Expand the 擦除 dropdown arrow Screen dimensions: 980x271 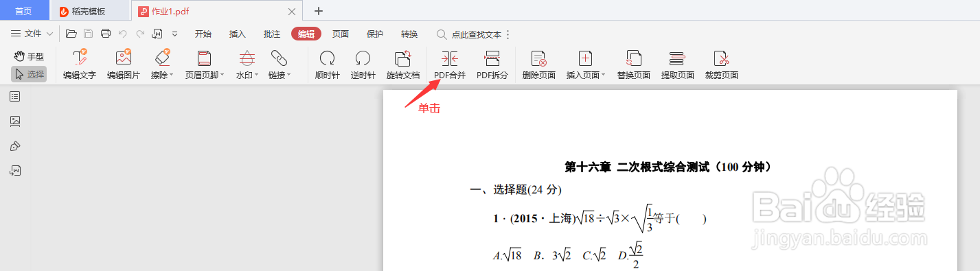[172, 75]
